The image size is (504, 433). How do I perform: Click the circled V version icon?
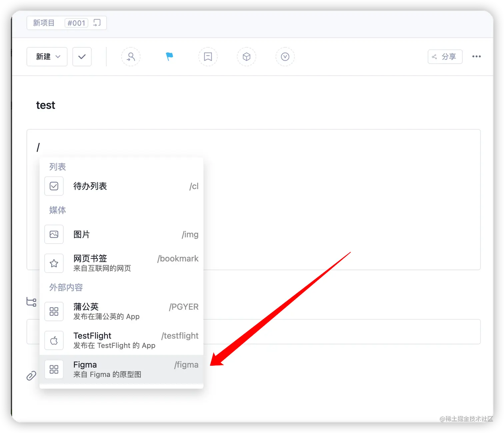285,57
